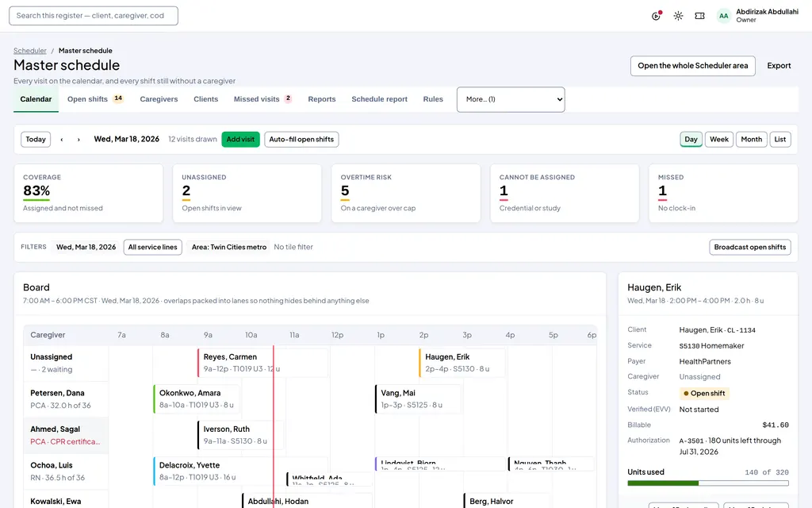Select the Unassigned caregiver row
Image resolution: width=812 pixels, height=508 pixels.
pos(66,363)
